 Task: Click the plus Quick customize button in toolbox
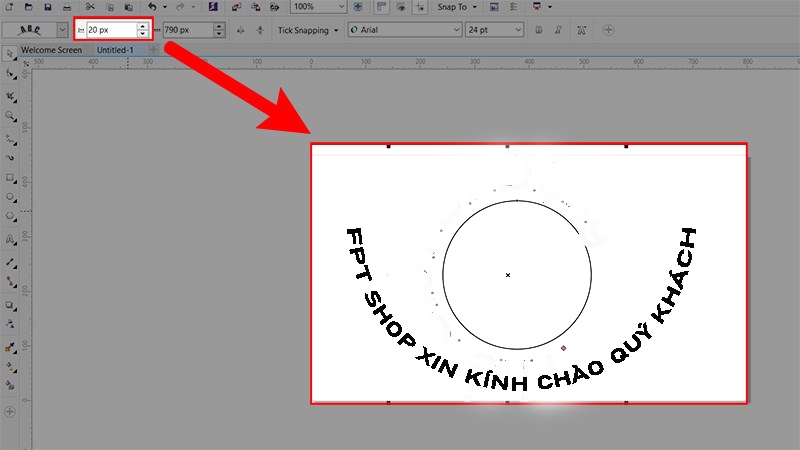click(x=10, y=412)
